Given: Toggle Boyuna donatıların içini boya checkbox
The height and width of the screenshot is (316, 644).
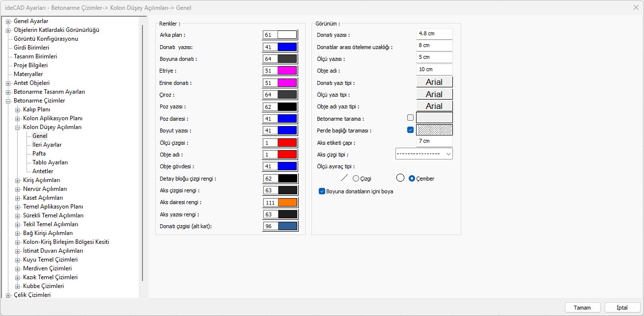Looking at the screenshot, I should (322, 191).
